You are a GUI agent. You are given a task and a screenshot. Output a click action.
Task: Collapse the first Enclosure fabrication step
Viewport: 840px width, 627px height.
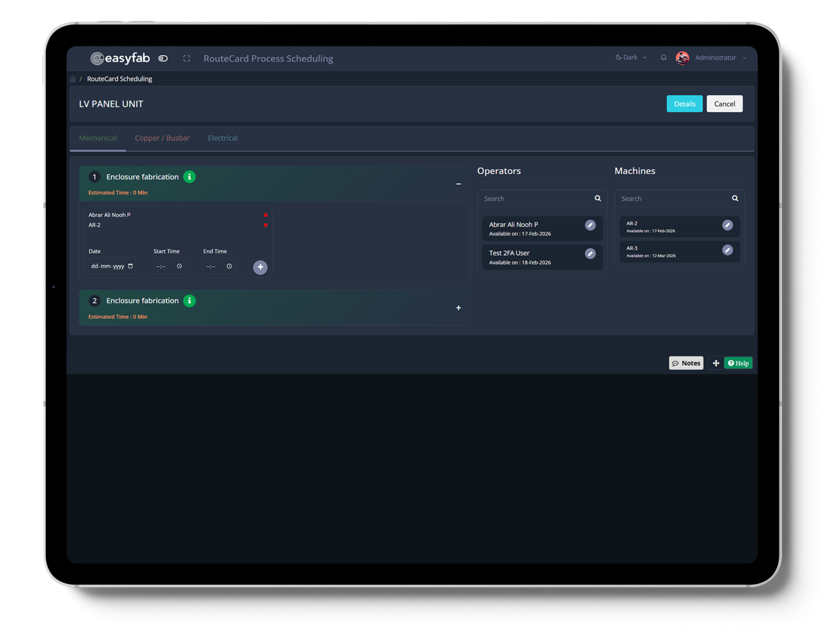[458, 184]
